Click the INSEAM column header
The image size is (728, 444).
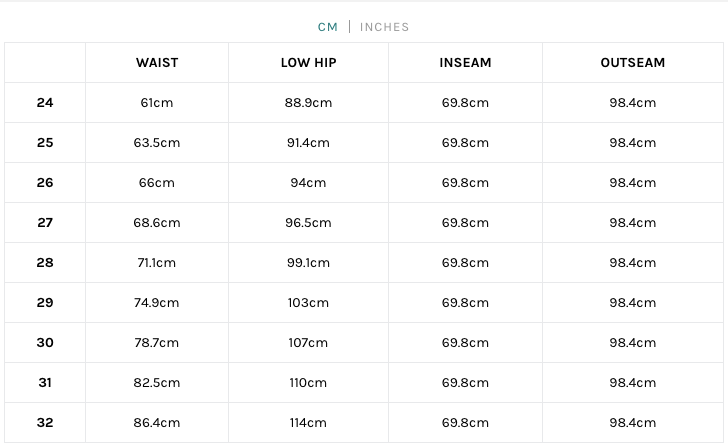465,63
